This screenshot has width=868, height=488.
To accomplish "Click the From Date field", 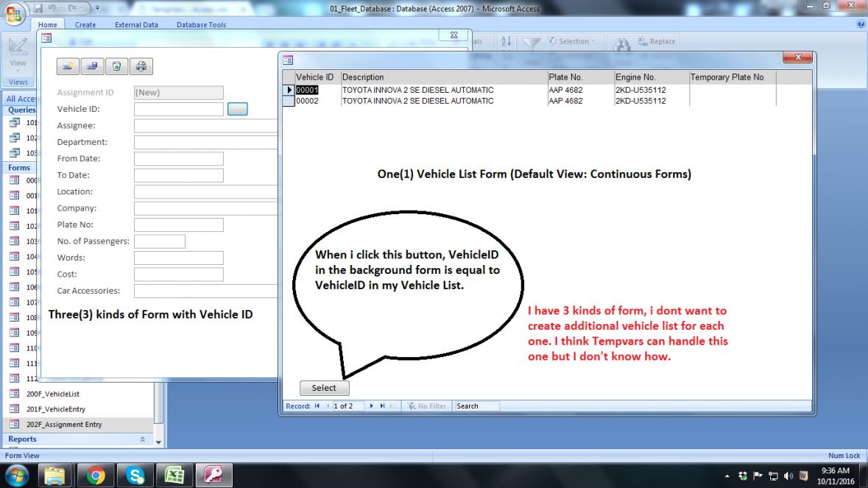I will [x=179, y=159].
